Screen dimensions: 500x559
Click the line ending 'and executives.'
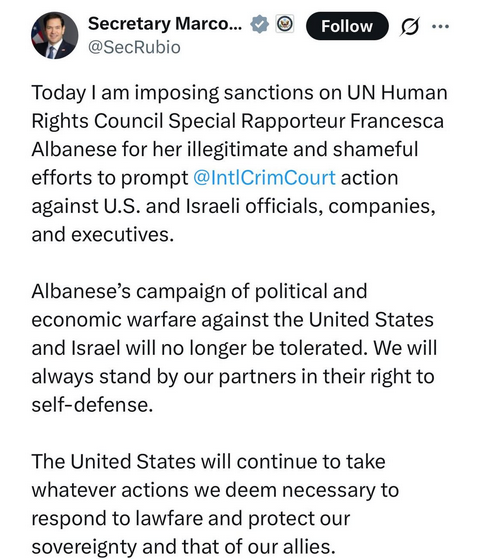pos(103,235)
